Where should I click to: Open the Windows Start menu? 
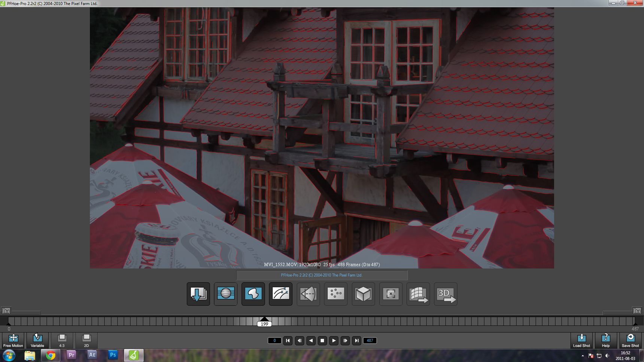point(9,355)
